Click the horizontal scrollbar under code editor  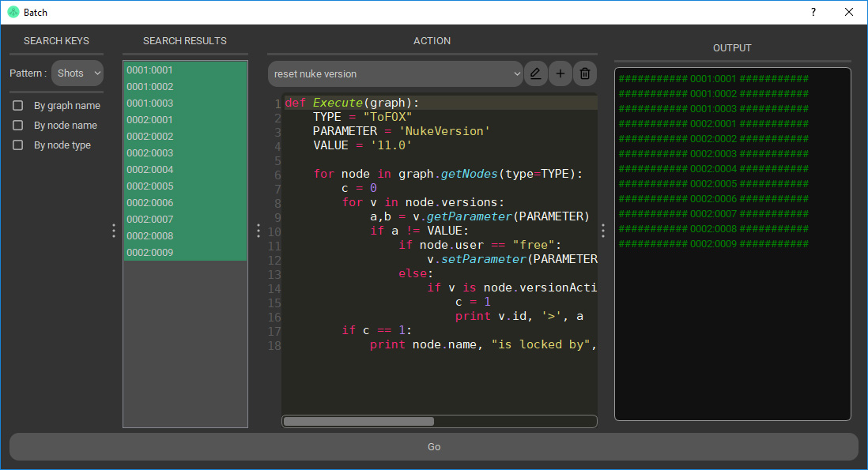[x=359, y=421]
